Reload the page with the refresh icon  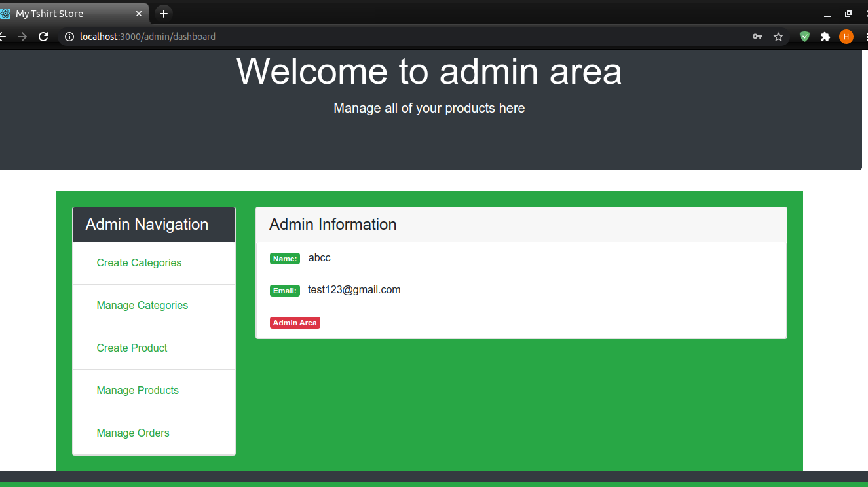pyautogui.click(x=43, y=37)
